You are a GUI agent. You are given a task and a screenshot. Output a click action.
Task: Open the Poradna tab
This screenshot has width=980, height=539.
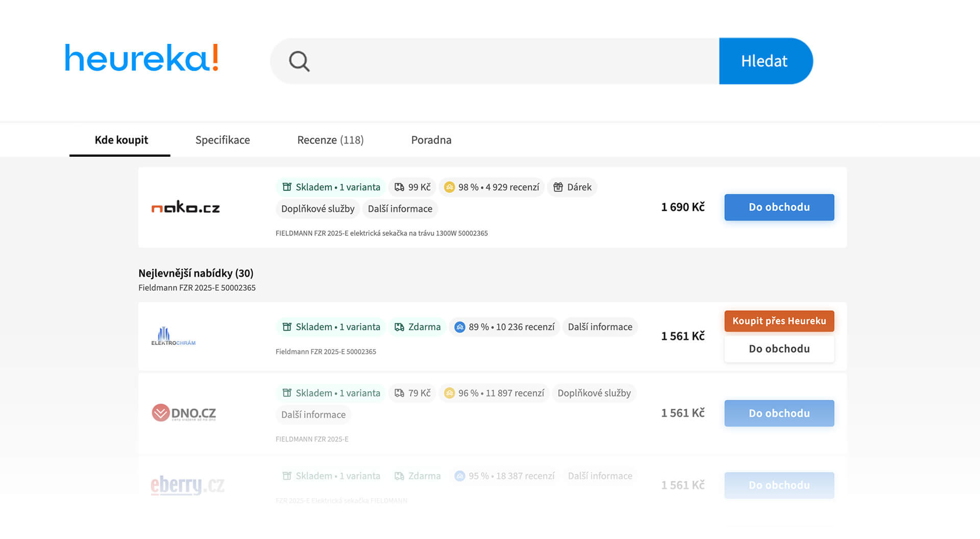(431, 140)
